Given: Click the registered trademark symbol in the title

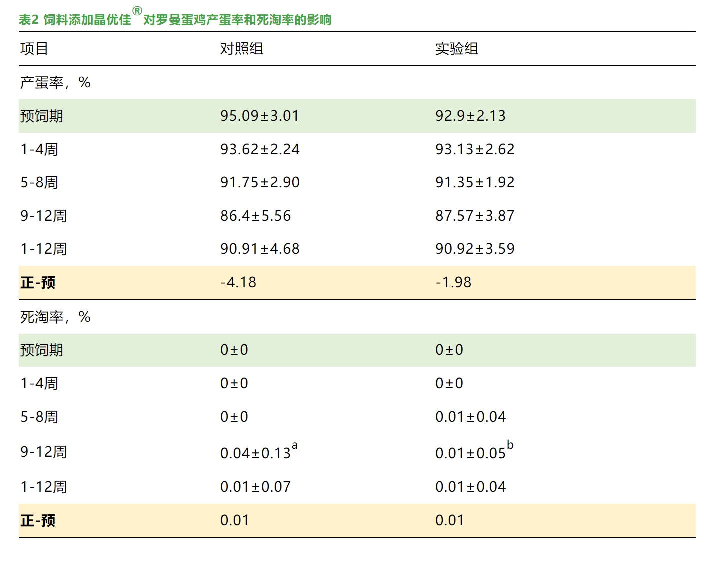Looking at the screenshot, I should (x=137, y=11).
